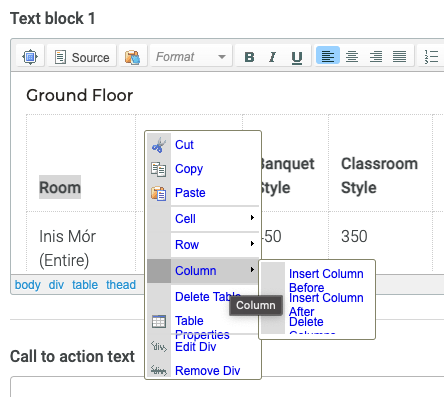Open the Format dropdown
The width and height of the screenshot is (444, 397).
pyautogui.click(x=191, y=57)
